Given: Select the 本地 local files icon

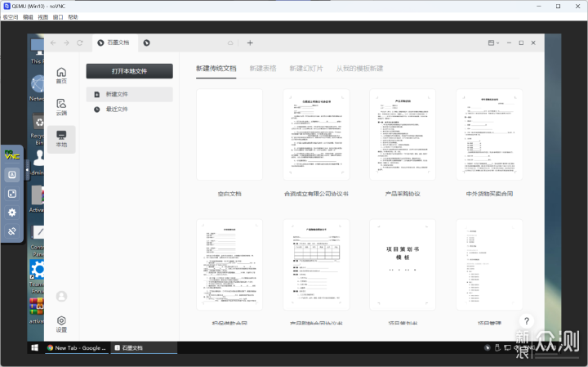Looking at the screenshot, I should (61, 138).
